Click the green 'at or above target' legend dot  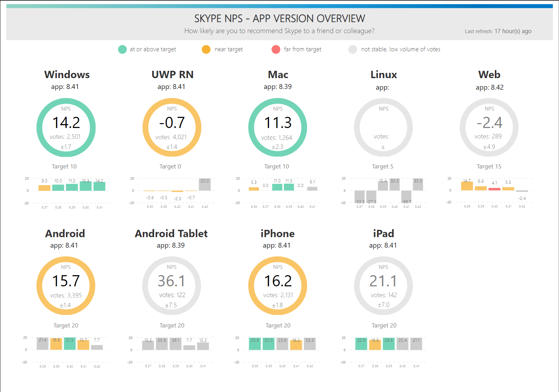pyautogui.click(x=122, y=50)
